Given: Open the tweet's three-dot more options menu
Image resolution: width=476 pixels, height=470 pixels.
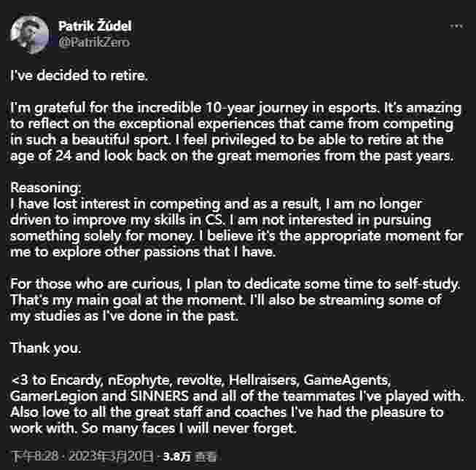Looking at the screenshot, I should pyautogui.click(x=456, y=26).
